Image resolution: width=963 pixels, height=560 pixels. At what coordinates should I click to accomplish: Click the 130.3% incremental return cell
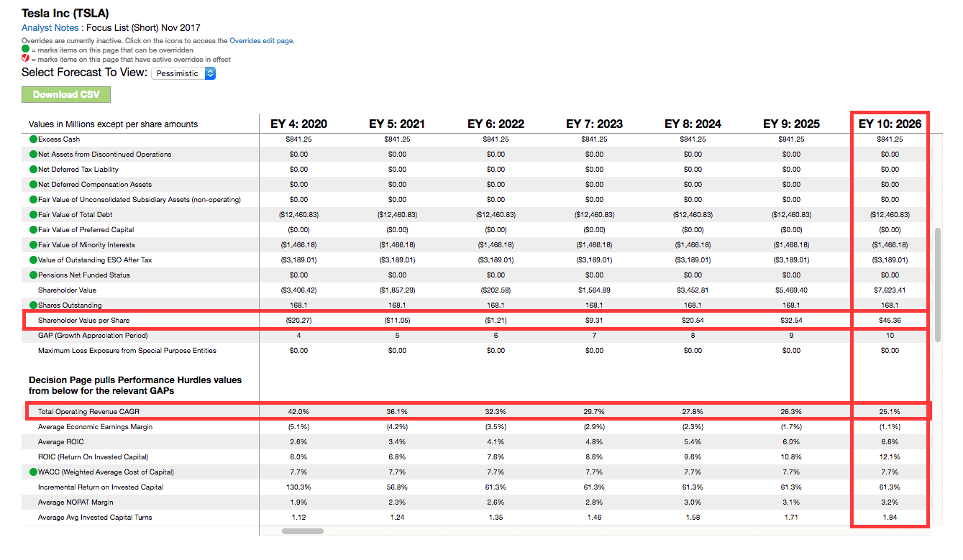298,487
